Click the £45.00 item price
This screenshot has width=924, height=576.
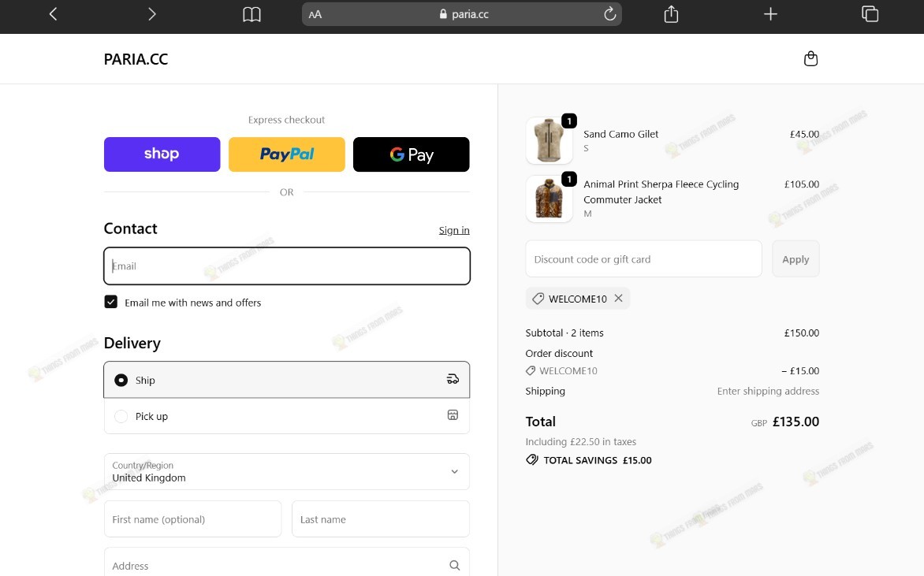804,134
